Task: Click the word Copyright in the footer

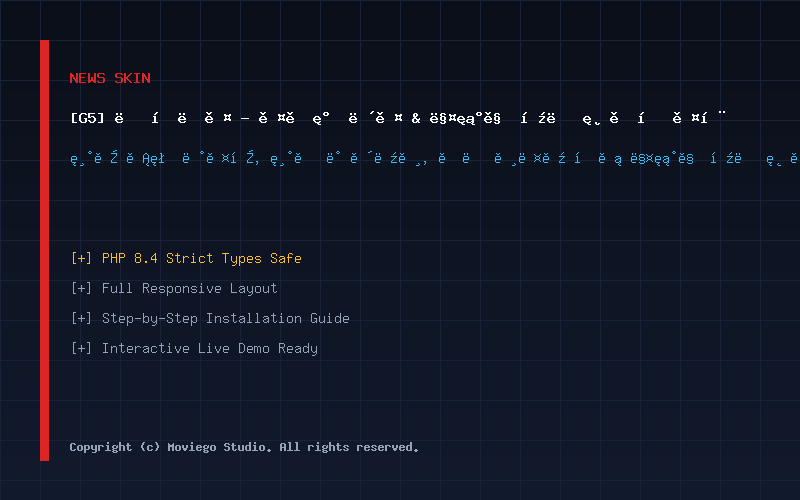Action: 101,447
